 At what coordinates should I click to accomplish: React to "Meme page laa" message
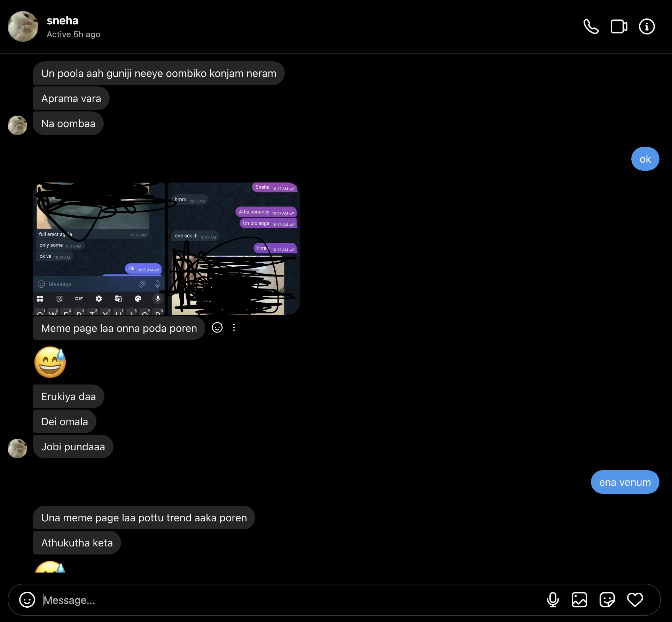point(217,328)
